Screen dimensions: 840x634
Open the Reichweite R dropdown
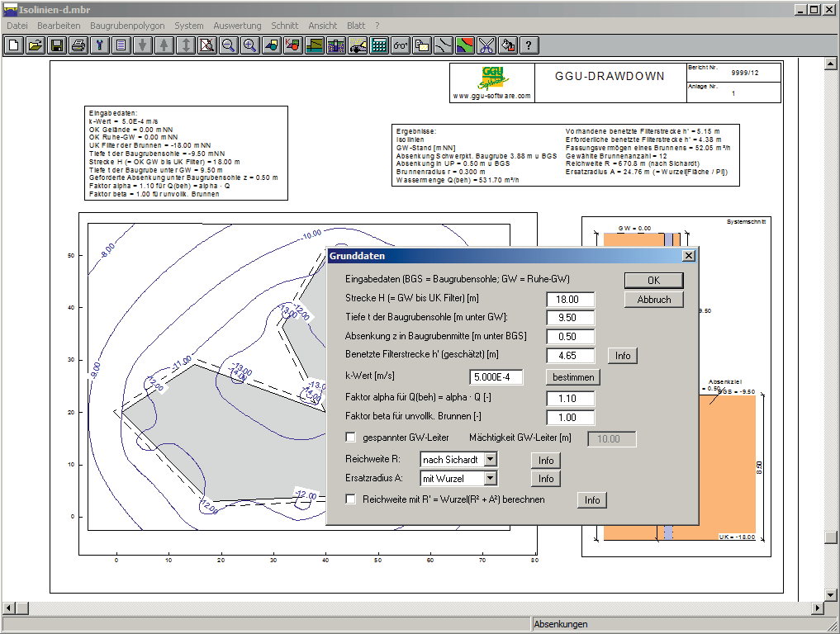click(x=490, y=460)
